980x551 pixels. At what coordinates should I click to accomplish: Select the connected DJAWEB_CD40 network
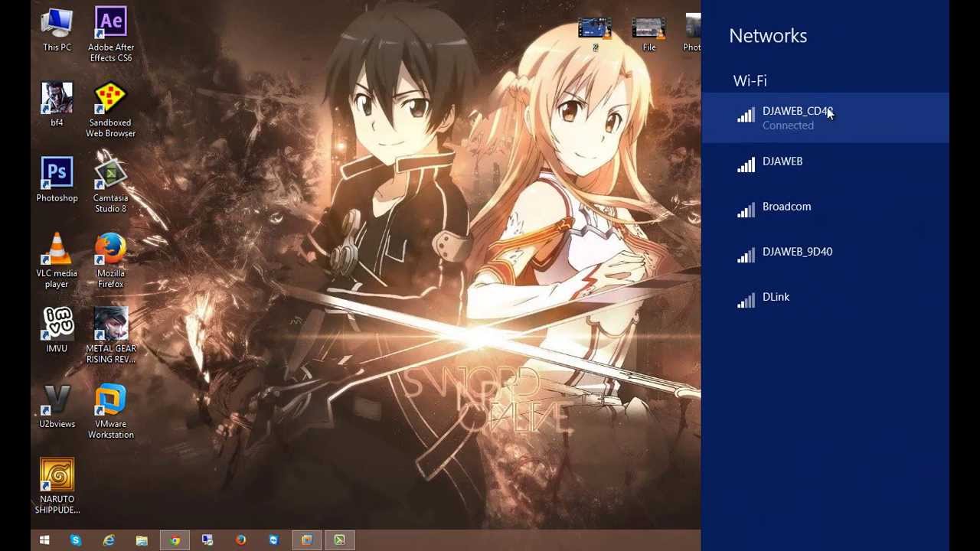(825, 118)
